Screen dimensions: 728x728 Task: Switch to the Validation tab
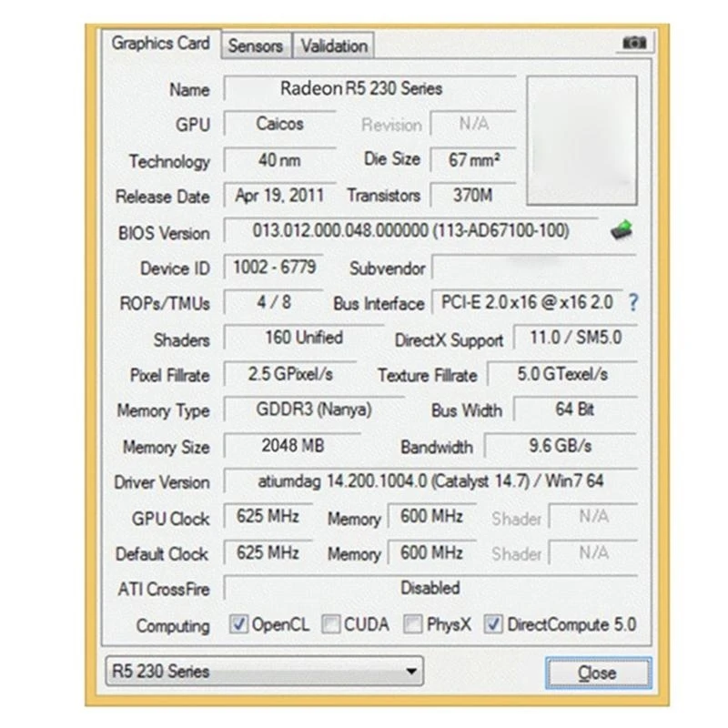click(x=334, y=45)
